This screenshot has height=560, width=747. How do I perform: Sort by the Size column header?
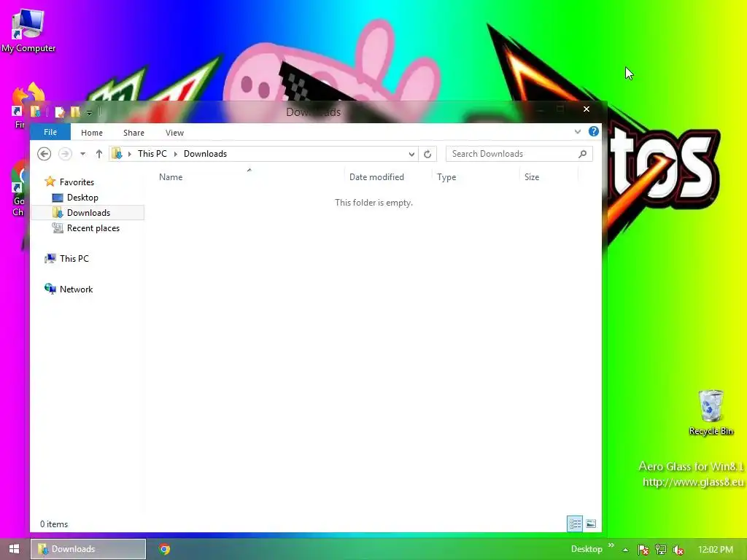[x=532, y=176]
